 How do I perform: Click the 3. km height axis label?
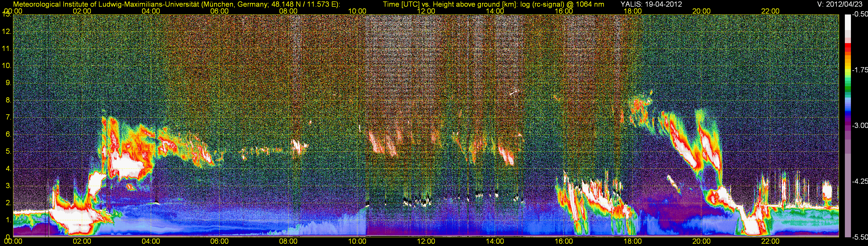pyautogui.click(x=8, y=185)
